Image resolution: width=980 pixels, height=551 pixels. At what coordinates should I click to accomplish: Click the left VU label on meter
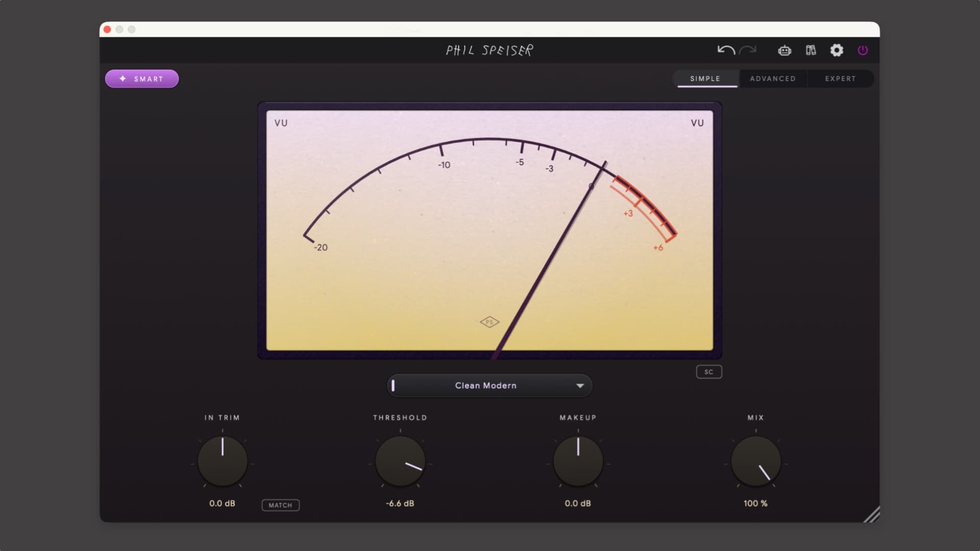(281, 123)
